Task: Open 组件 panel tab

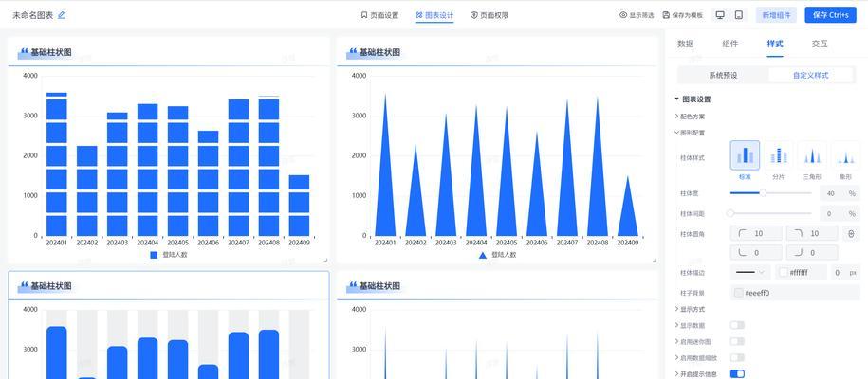Action: coord(730,44)
